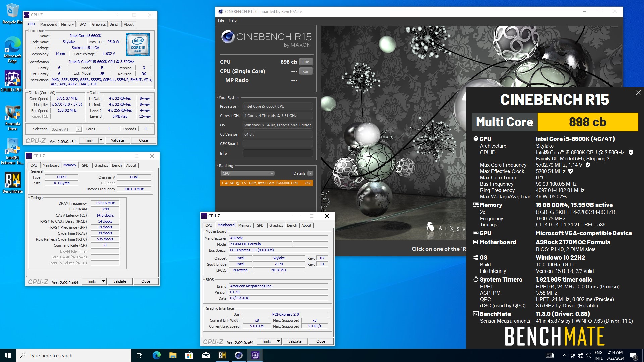The height and width of the screenshot is (362, 644).
Task: Open About tab in Memory CPU-Z window
Action: tap(131, 165)
